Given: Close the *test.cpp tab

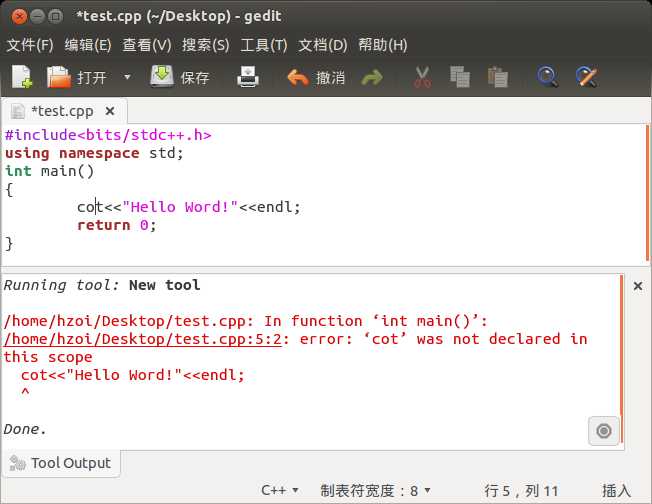Looking at the screenshot, I should pyautogui.click(x=110, y=111).
